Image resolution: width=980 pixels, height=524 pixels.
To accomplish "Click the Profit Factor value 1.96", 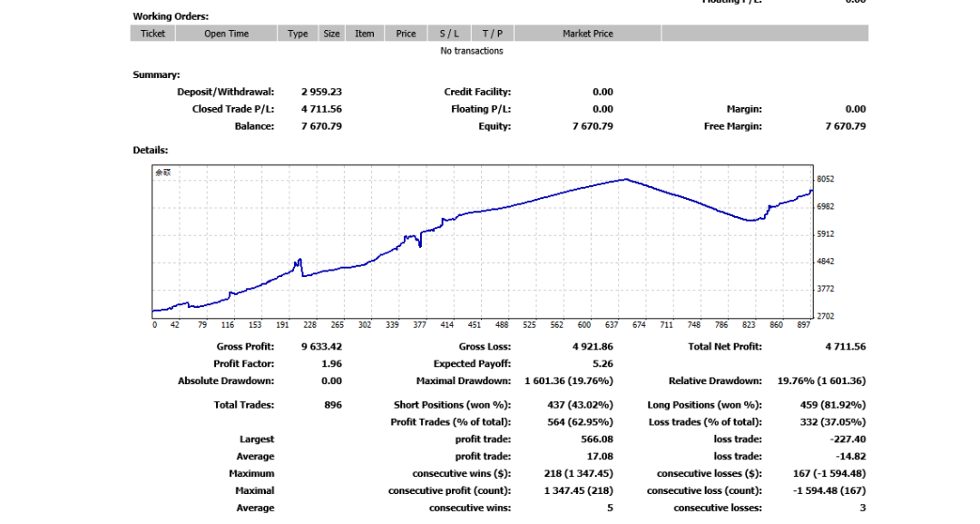I will click(x=331, y=363).
